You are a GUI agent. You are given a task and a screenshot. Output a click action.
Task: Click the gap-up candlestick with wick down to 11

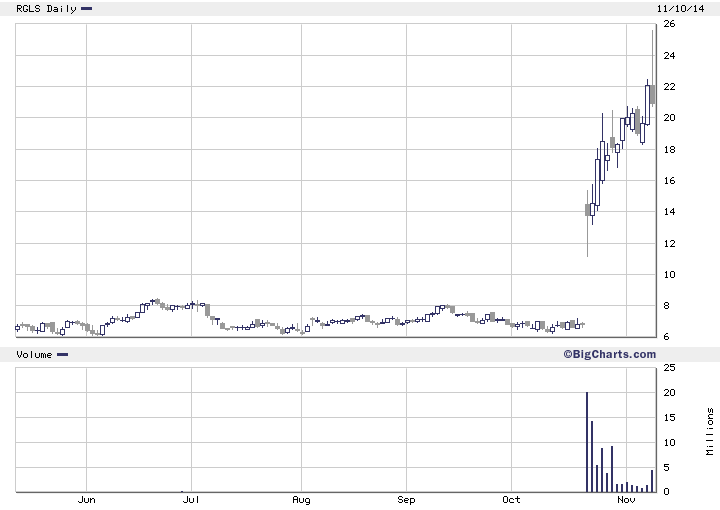[x=587, y=223]
